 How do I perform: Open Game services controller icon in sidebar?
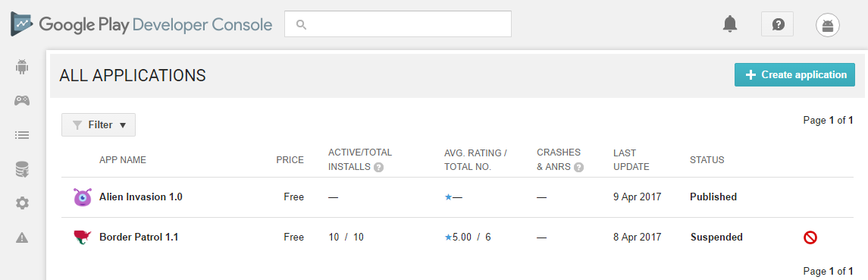(22, 101)
